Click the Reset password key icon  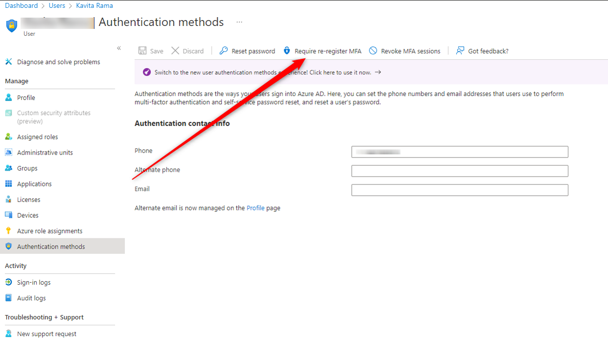(x=224, y=51)
